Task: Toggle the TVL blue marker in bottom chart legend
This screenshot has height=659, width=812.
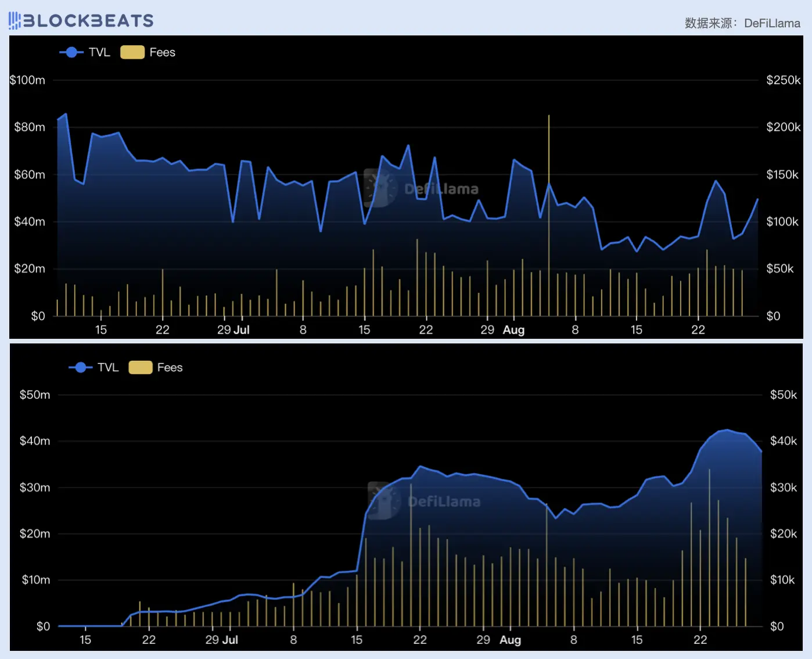Action: 81,367
